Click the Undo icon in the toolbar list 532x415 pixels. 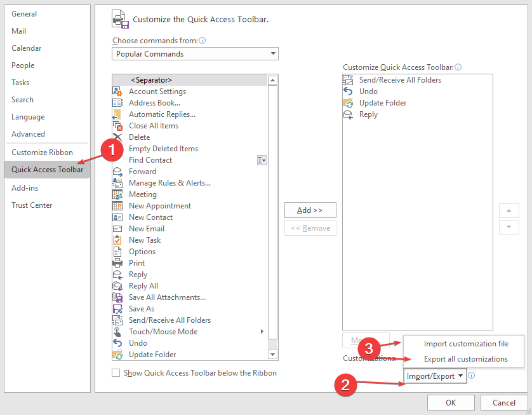[348, 92]
